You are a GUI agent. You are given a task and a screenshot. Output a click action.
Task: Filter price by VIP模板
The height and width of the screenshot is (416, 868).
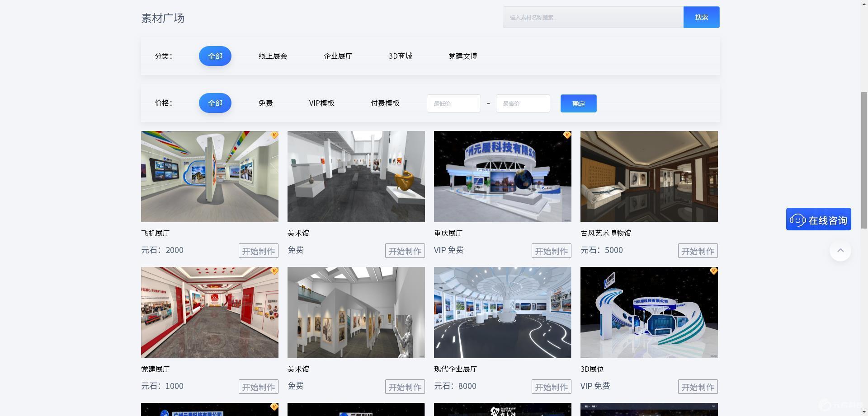pos(322,103)
